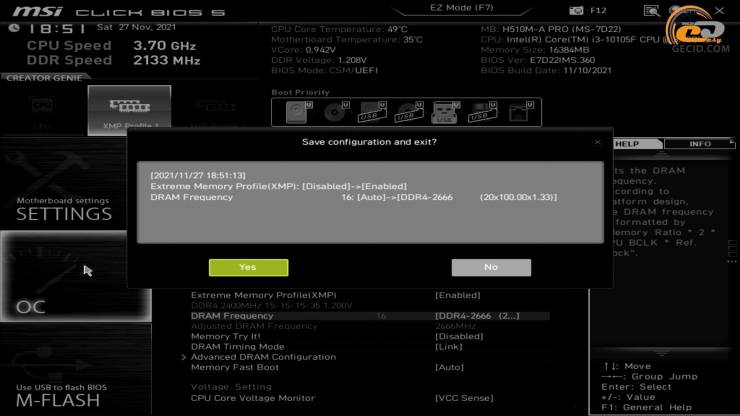The image size is (740, 416).
Task: Click MB: H510M-A PRO (MS-7D22) text
Action: 551,29
